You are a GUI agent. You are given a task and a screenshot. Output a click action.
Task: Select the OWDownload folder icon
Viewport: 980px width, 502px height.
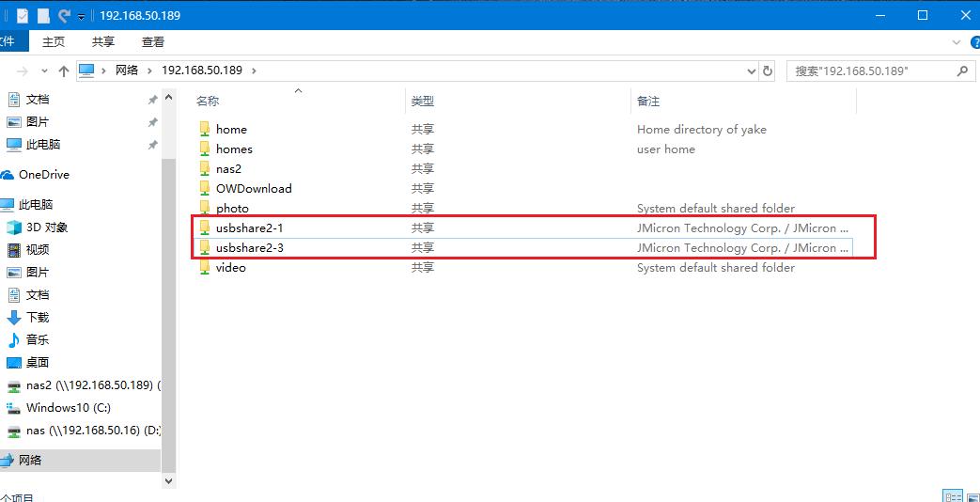point(204,189)
